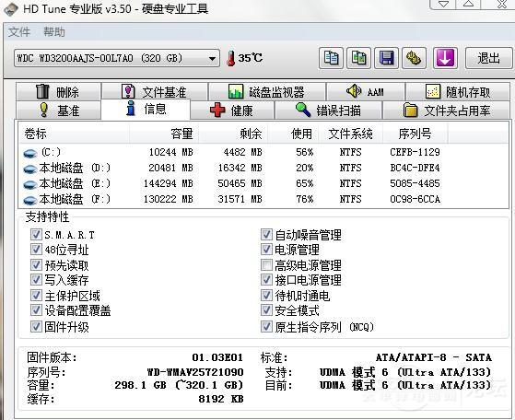Select the C: drive partition icon
Viewport: 515px width, 420px height.
click(30, 153)
